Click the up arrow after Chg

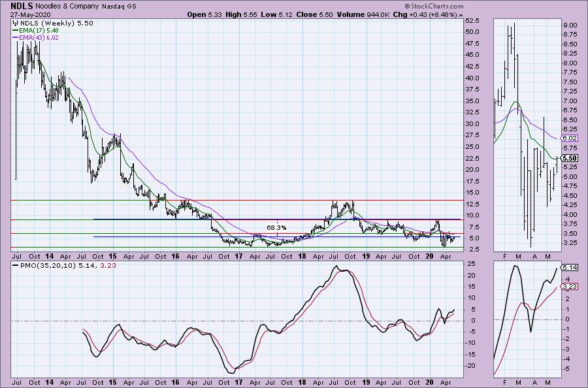pos(461,16)
